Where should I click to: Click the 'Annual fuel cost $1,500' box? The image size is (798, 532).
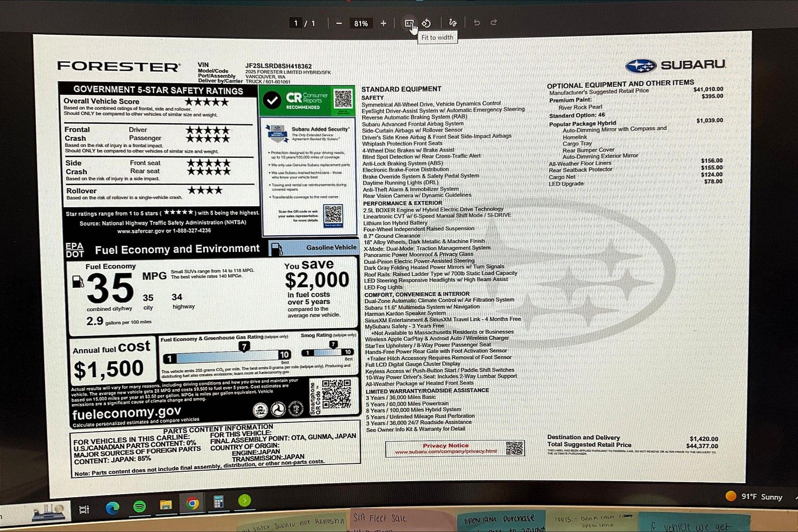coord(113,361)
